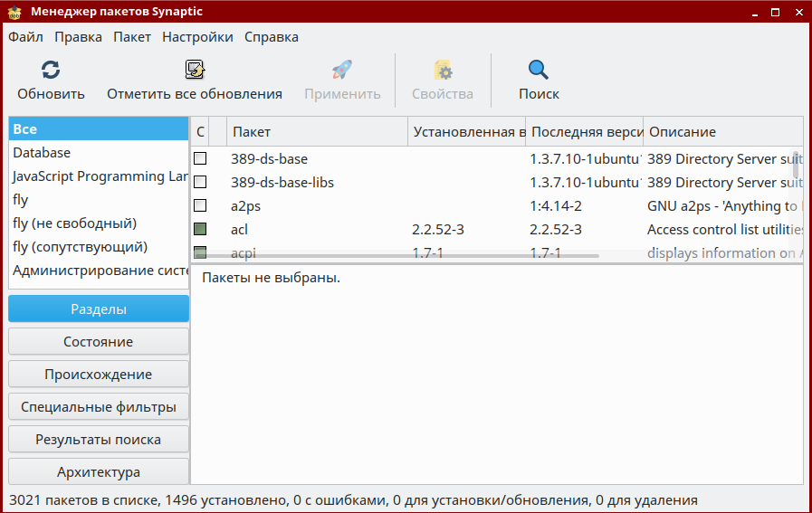Viewport: 812px width, 513px height.
Task: Click Access control list utilities description
Action: (x=724, y=229)
